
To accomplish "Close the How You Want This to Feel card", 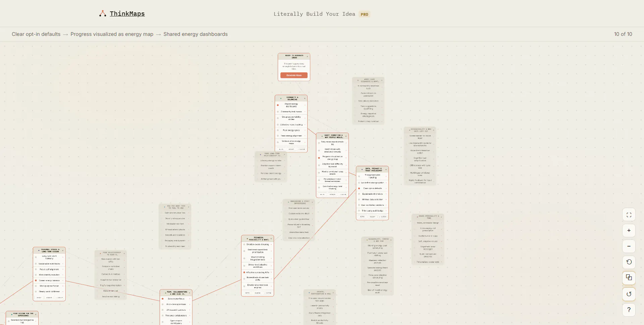I will 188,207.
